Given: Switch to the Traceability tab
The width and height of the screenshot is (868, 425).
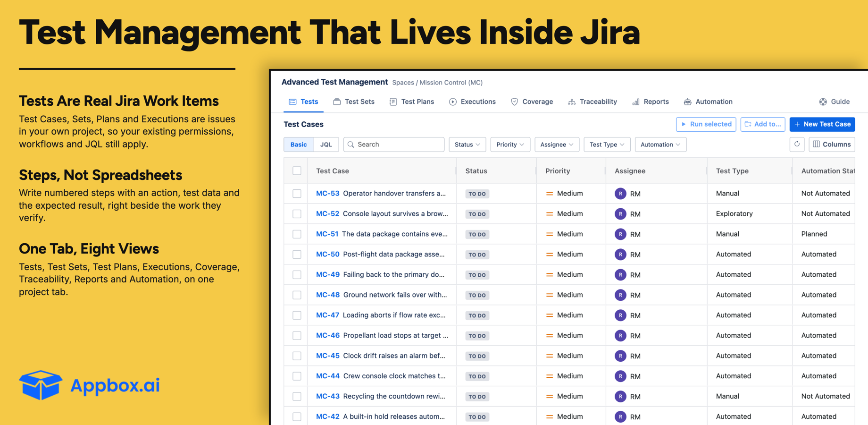Looking at the screenshot, I should [593, 102].
